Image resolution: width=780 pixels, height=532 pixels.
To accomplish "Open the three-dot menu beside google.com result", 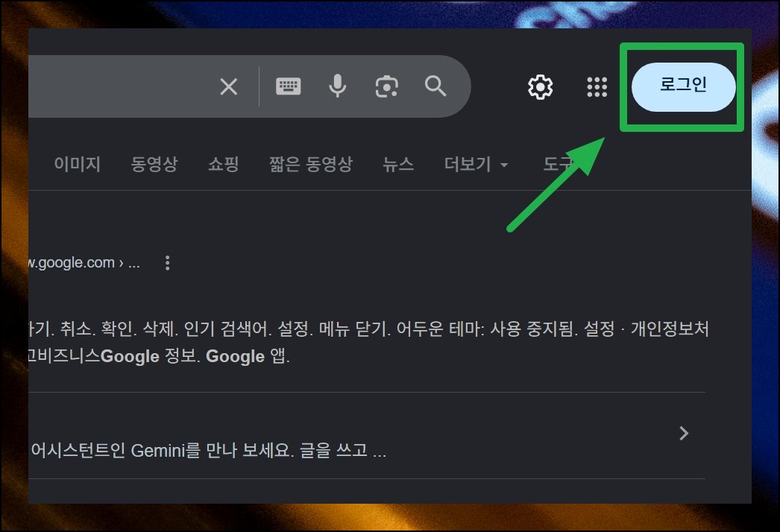I will click(x=167, y=262).
